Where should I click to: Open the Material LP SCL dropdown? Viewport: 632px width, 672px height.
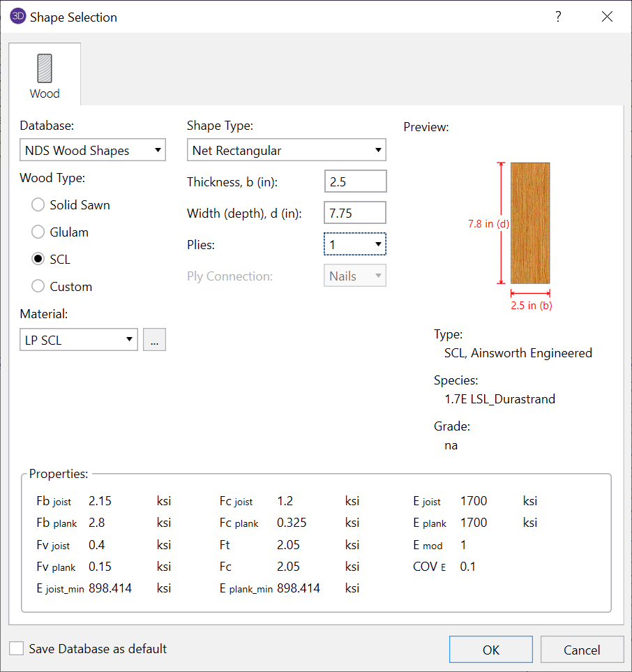(78, 340)
